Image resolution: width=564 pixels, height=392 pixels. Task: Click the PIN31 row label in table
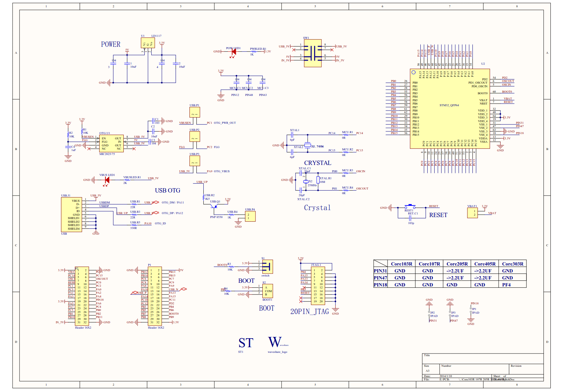tap(381, 271)
